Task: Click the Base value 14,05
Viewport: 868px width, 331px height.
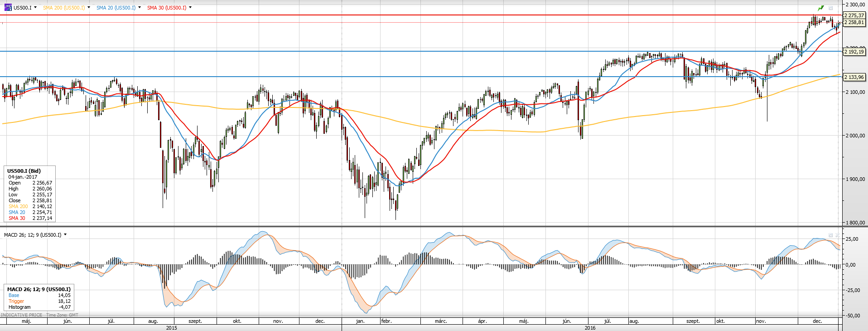Action: (x=64, y=295)
